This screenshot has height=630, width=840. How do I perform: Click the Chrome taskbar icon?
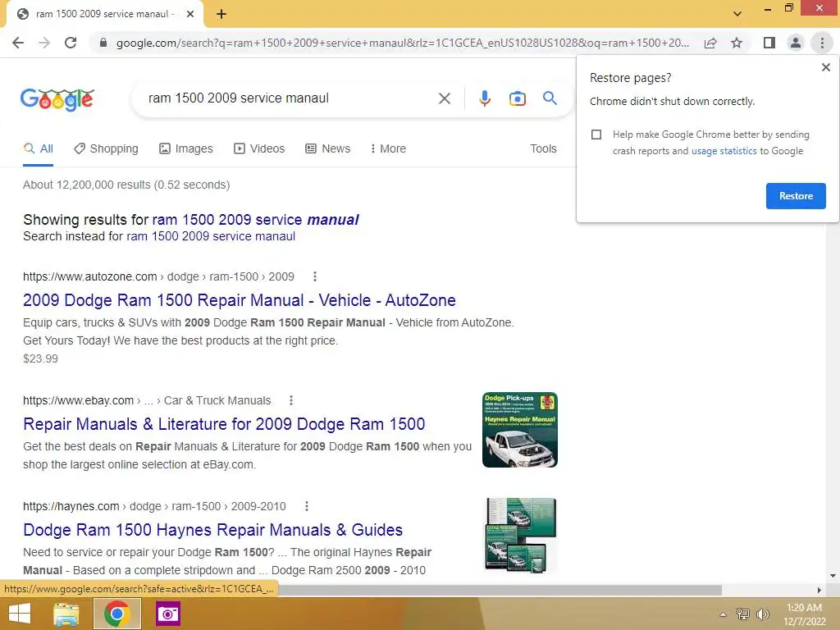pos(116,614)
